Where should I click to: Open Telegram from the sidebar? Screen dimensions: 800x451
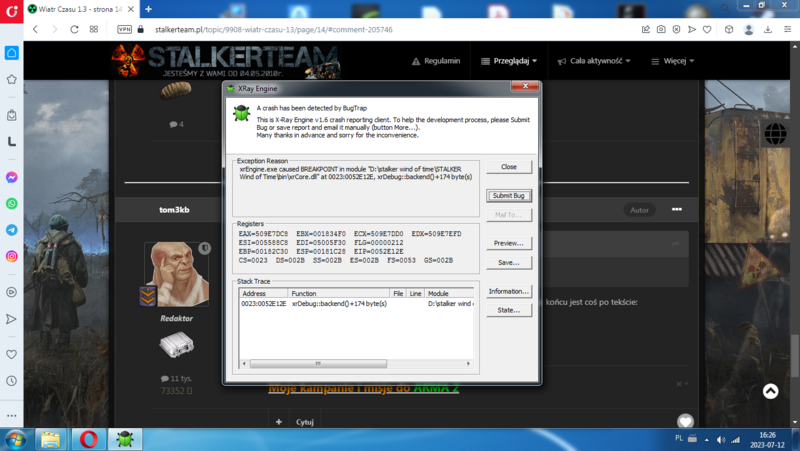(11, 229)
